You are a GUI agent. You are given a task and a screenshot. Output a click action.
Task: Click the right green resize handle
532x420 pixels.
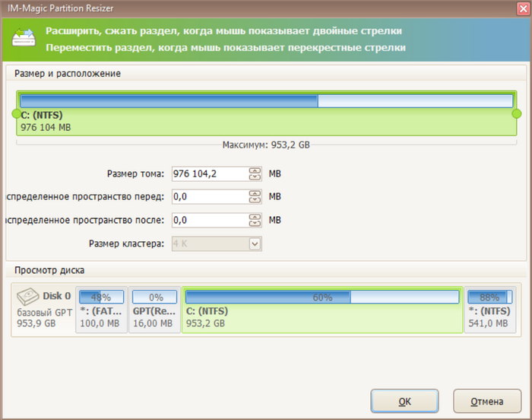point(516,113)
